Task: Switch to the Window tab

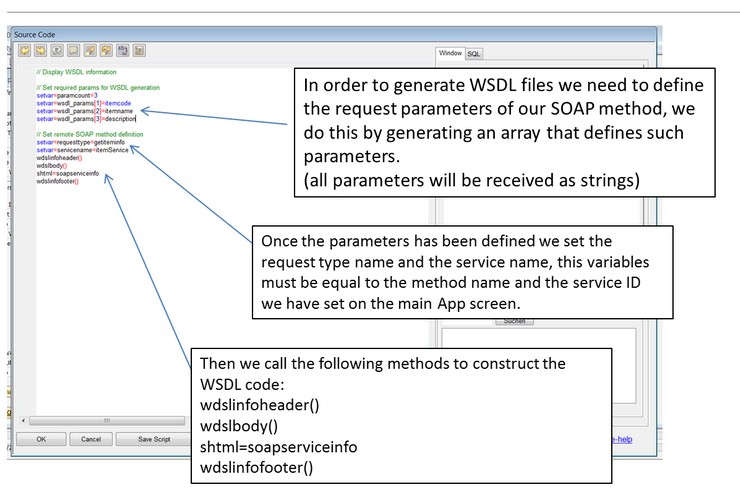Action: [x=450, y=53]
